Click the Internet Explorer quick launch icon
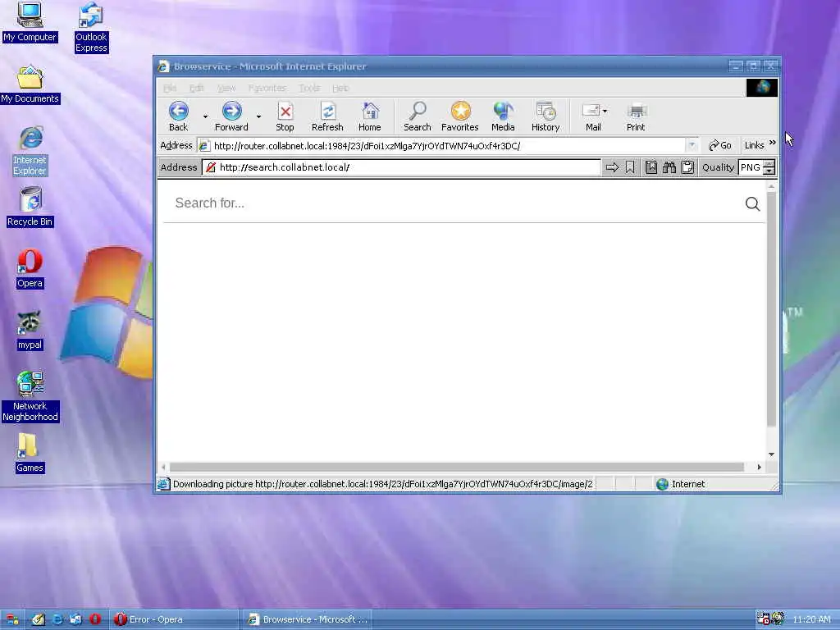Image resolution: width=840 pixels, height=630 pixels. tap(57, 619)
